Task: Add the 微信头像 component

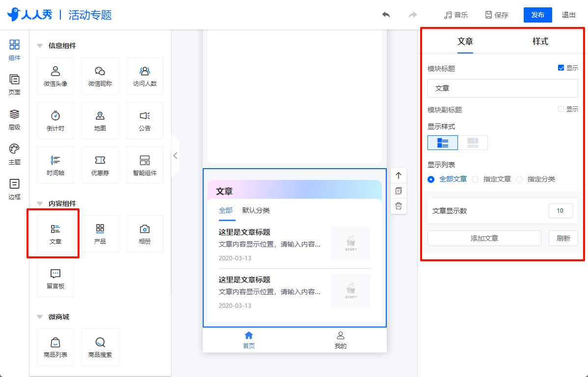Action: pyautogui.click(x=55, y=76)
